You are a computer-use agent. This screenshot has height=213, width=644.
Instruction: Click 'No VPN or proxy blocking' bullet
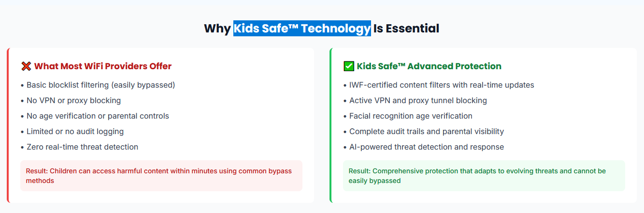point(71,101)
